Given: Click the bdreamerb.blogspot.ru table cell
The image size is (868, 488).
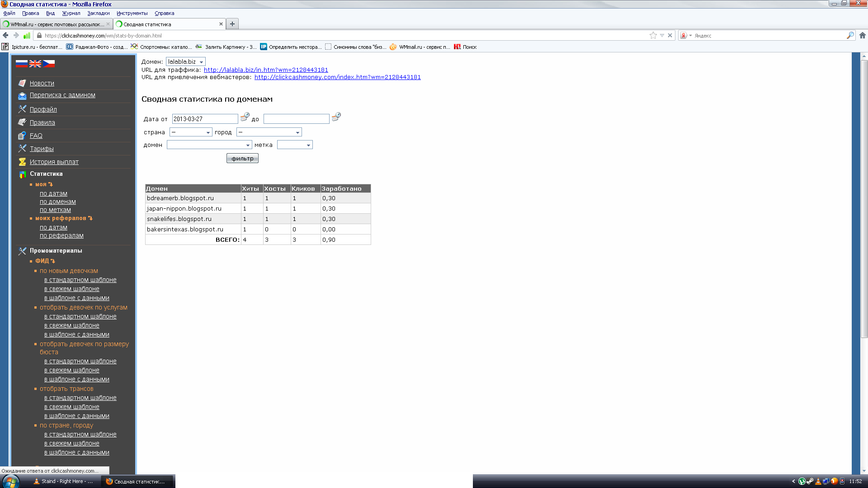Looking at the screenshot, I should pos(193,198).
